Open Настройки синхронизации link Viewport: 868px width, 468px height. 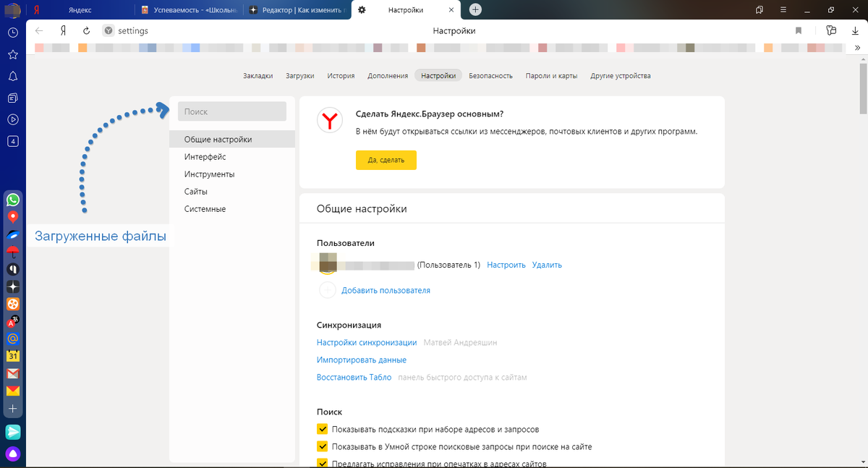click(x=367, y=342)
